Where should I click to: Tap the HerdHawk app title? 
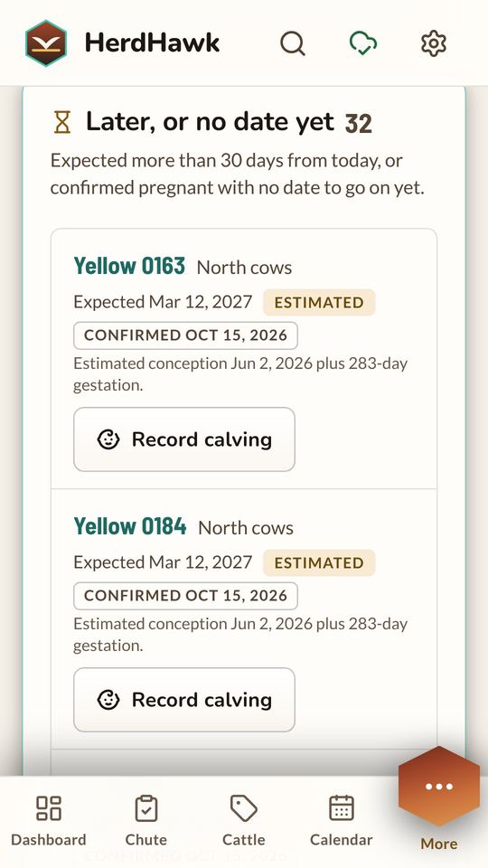click(x=152, y=43)
